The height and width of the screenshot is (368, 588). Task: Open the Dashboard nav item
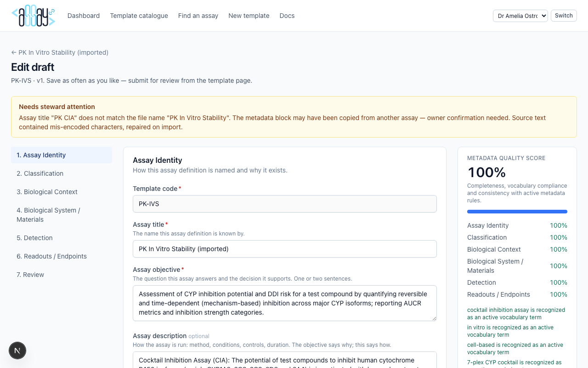pyautogui.click(x=84, y=16)
